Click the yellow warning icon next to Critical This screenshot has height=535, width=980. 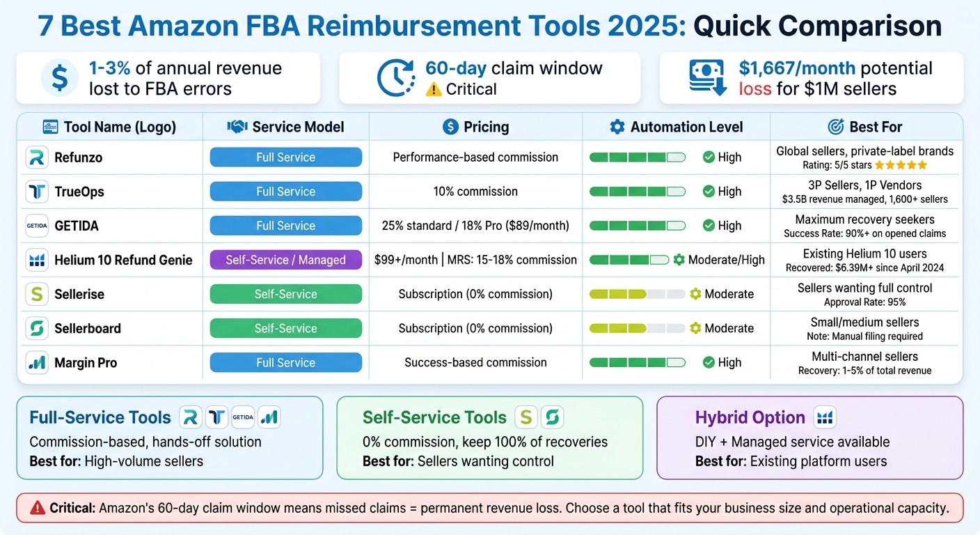coord(434,89)
